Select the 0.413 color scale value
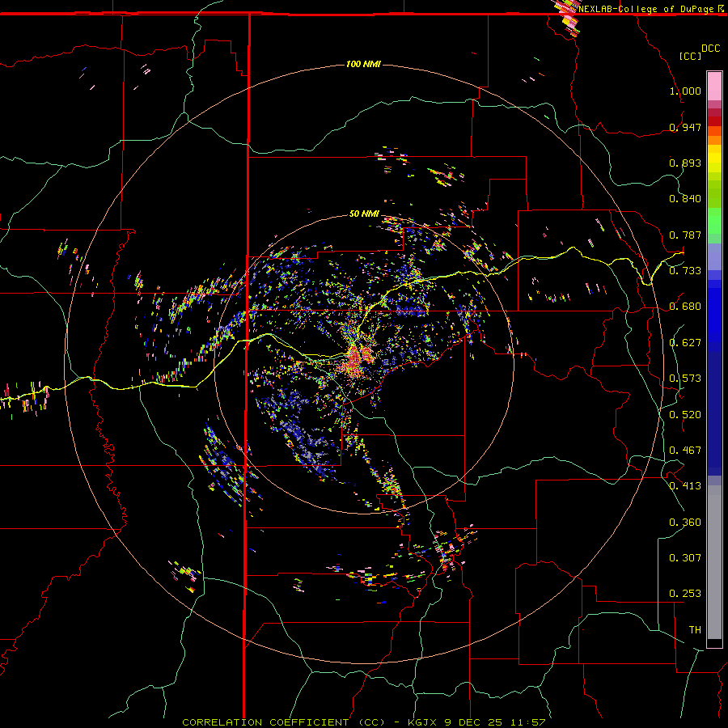This screenshot has width=728, height=728. [x=685, y=486]
